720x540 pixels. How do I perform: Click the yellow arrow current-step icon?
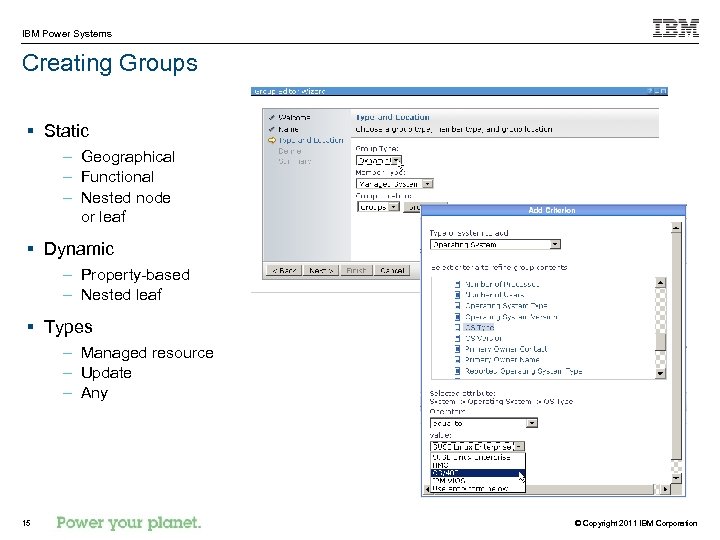272,140
